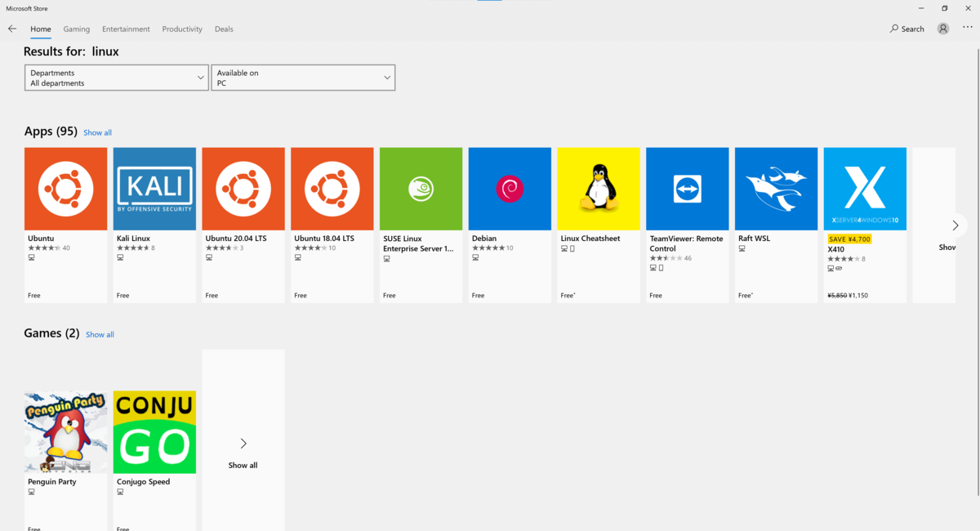
Task: Open the Penguin Party game thumbnail
Action: click(x=65, y=431)
